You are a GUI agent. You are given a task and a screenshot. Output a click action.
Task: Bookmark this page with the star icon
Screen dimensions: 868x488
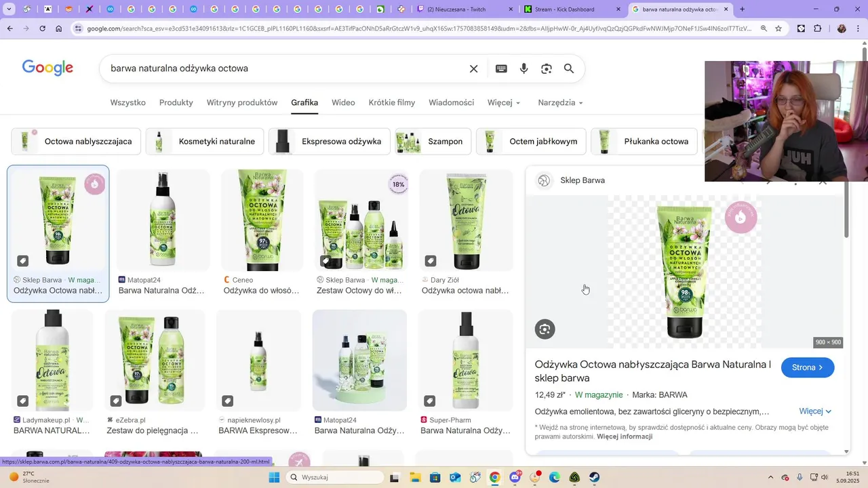(778, 28)
